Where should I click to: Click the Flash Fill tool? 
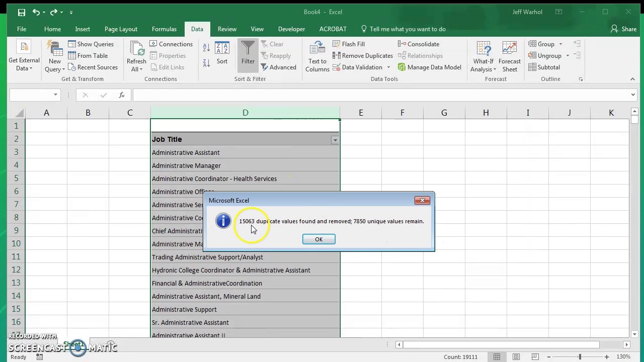point(349,44)
